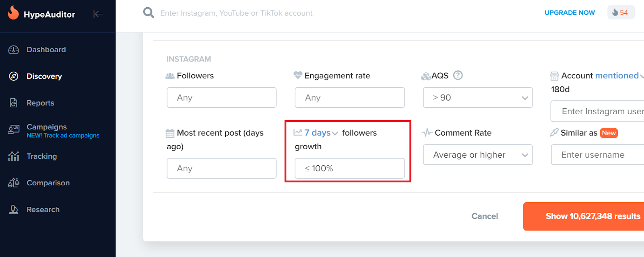
Task: Click the Comparison scales icon
Action: click(x=14, y=183)
